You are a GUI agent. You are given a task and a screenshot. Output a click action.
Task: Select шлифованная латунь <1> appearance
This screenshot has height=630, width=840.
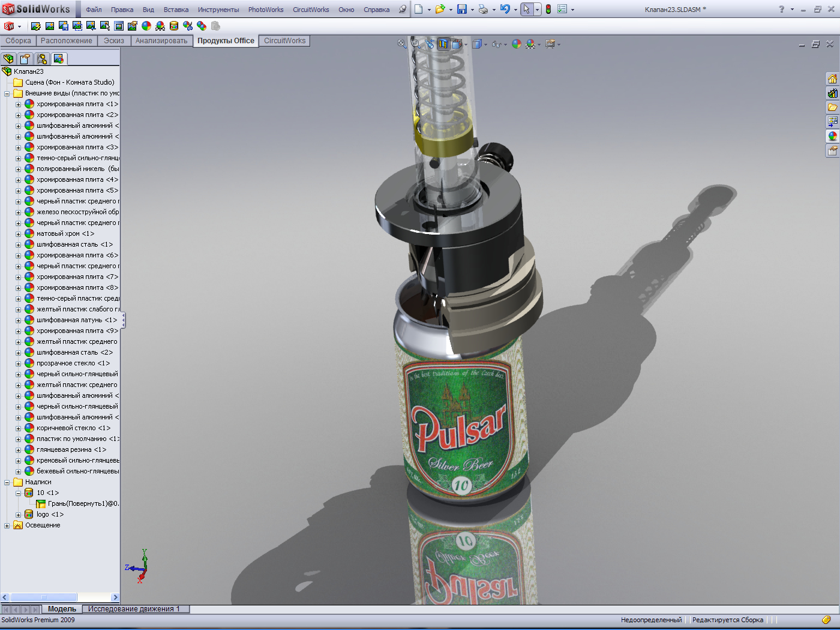click(x=77, y=320)
